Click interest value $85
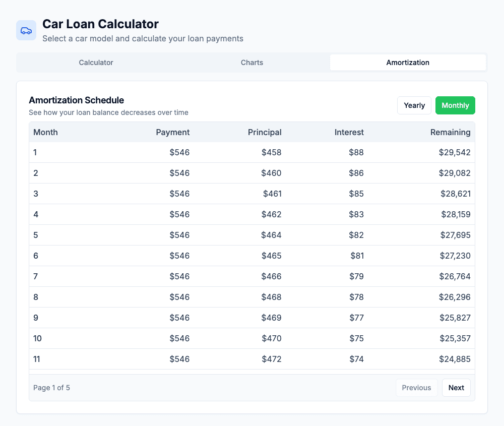The height and width of the screenshot is (426, 504). (x=356, y=194)
